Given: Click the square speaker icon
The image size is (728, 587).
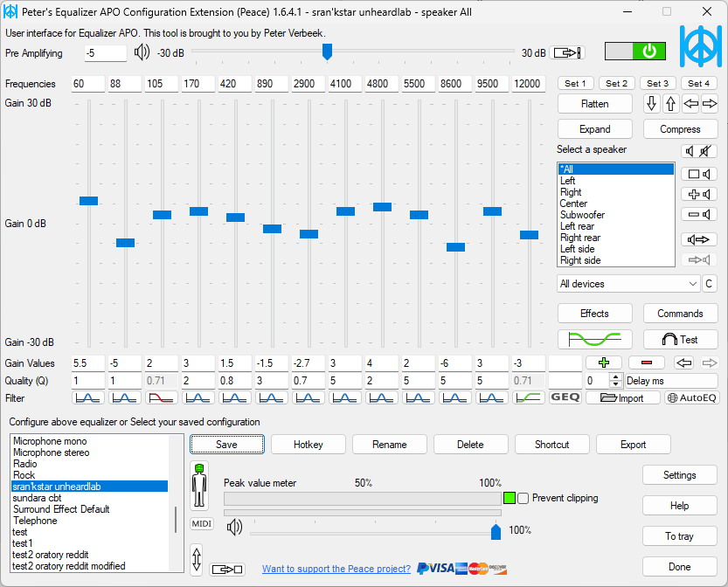Looking at the screenshot, I should [x=699, y=174].
